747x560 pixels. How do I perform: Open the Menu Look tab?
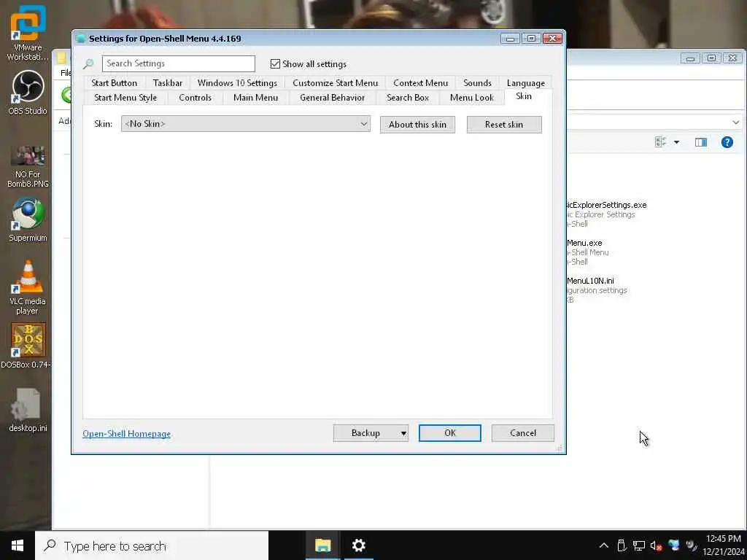(x=472, y=98)
